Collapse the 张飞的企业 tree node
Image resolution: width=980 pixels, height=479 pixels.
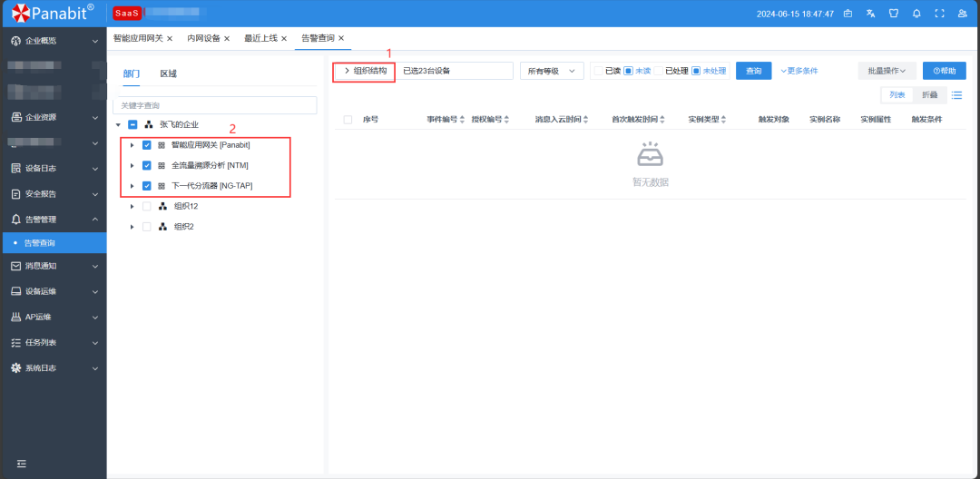tap(118, 125)
